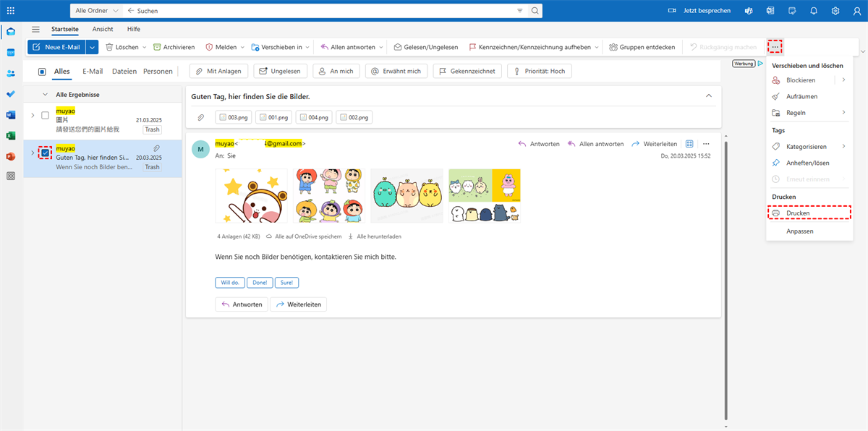This screenshot has height=431, width=868.
Task: Enable the Erwähnt mich filter
Action: point(396,72)
